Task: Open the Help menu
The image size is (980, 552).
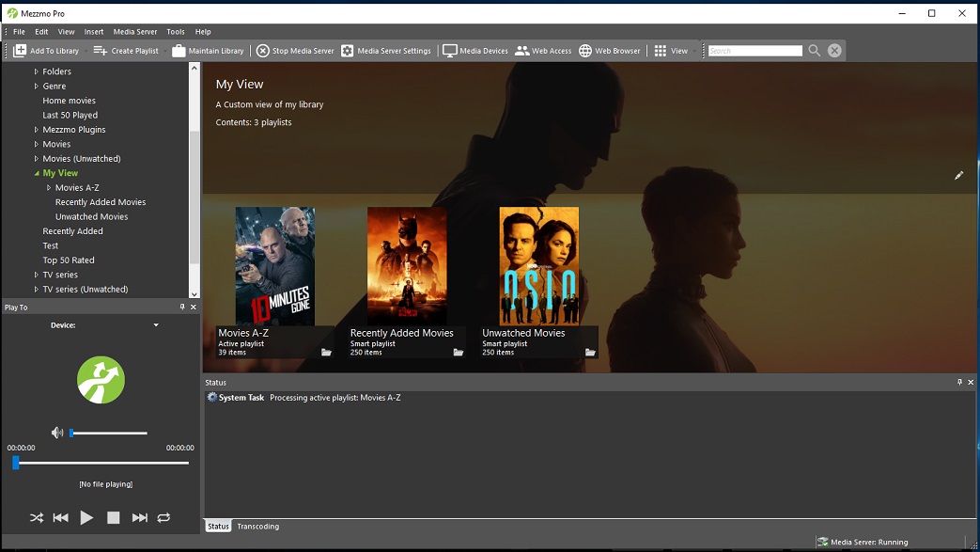Action: (x=203, y=31)
